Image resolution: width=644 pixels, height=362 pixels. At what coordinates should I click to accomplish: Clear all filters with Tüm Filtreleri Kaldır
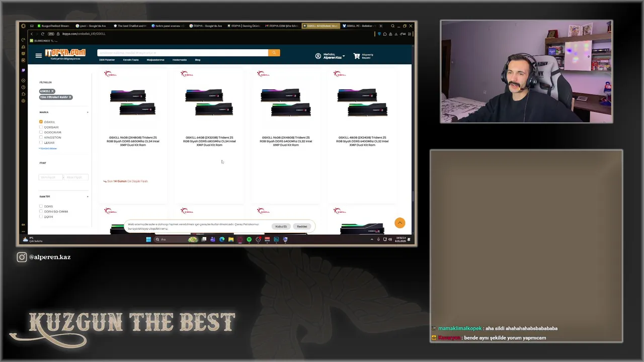pyautogui.click(x=56, y=97)
